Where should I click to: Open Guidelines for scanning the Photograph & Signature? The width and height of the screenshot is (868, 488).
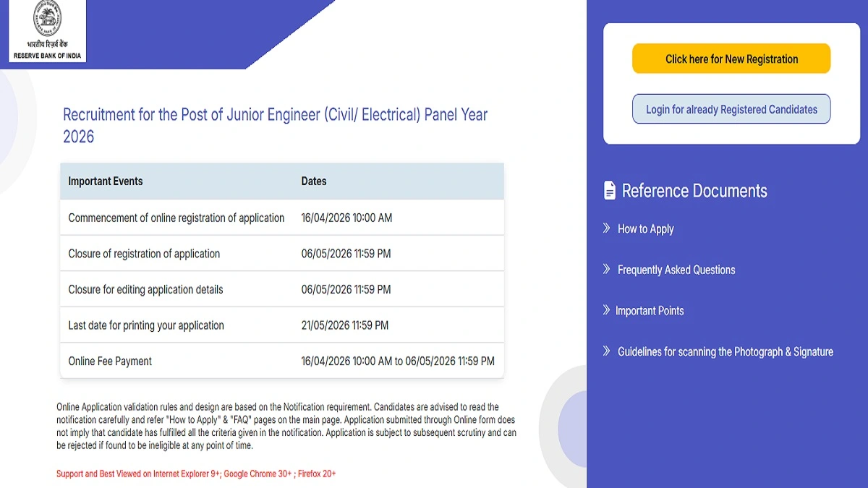coord(725,351)
